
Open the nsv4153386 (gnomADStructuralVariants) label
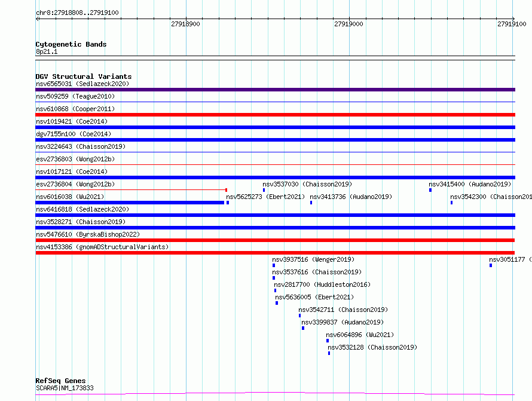pos(102,247)
